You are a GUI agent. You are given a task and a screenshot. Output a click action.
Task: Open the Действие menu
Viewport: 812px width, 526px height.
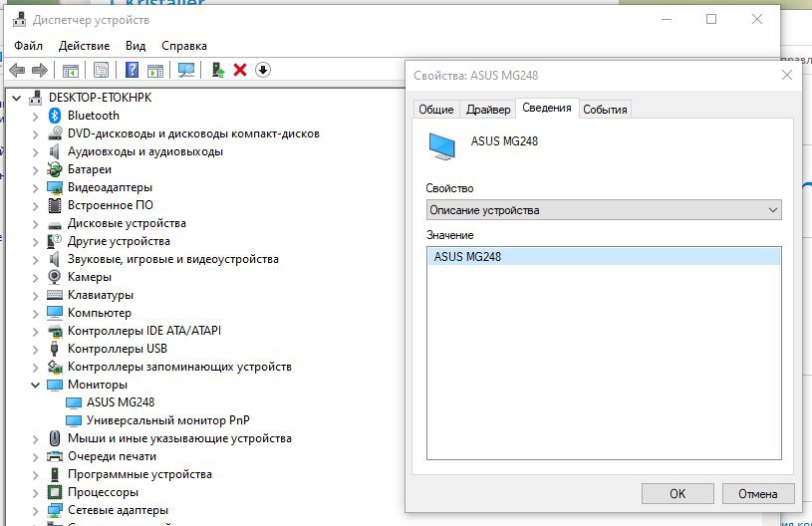[84, 46]
